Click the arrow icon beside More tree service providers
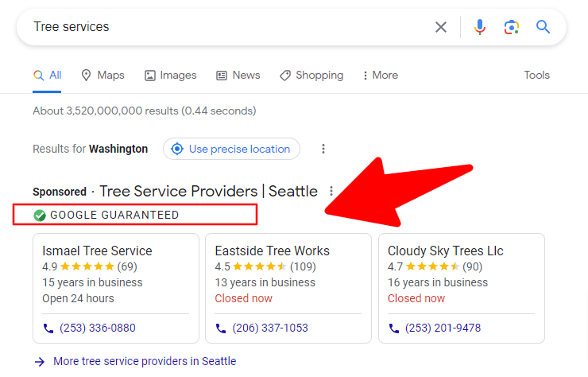Viewport: 588px width, 377px height. [40, 362]
